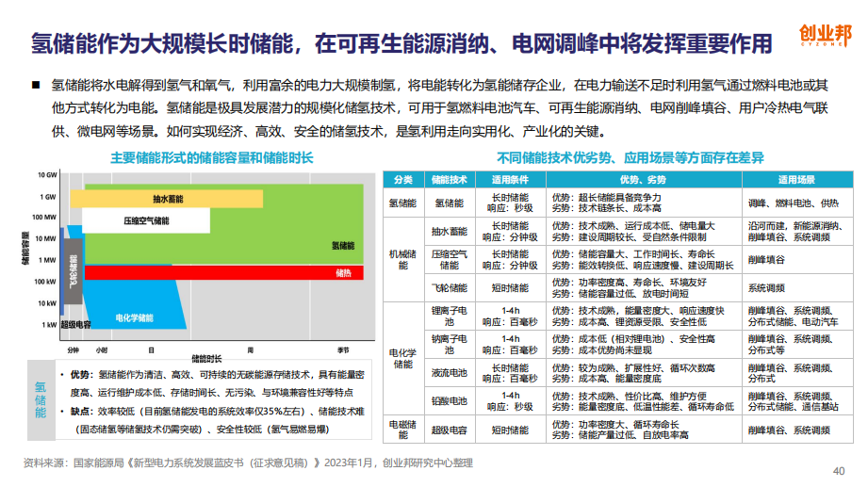Click the white 压缩空气储能 box
The image size is (868, 487).
(146, 220)
